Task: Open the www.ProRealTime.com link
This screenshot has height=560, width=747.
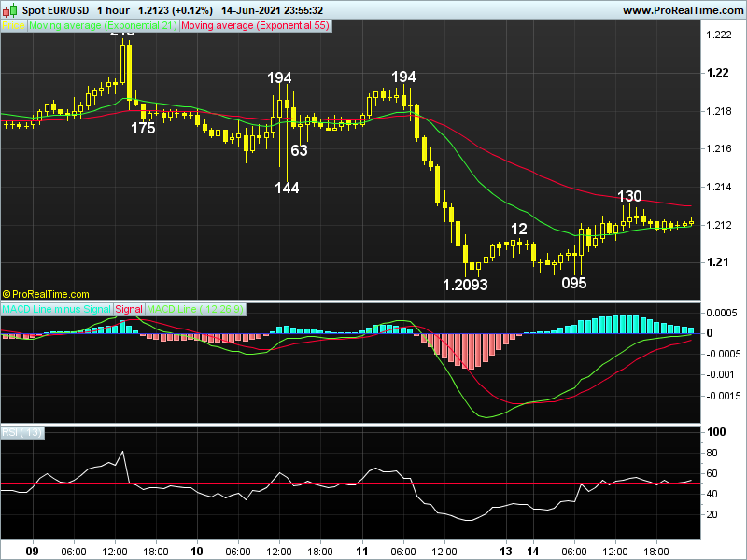Action: pos(684,10)
